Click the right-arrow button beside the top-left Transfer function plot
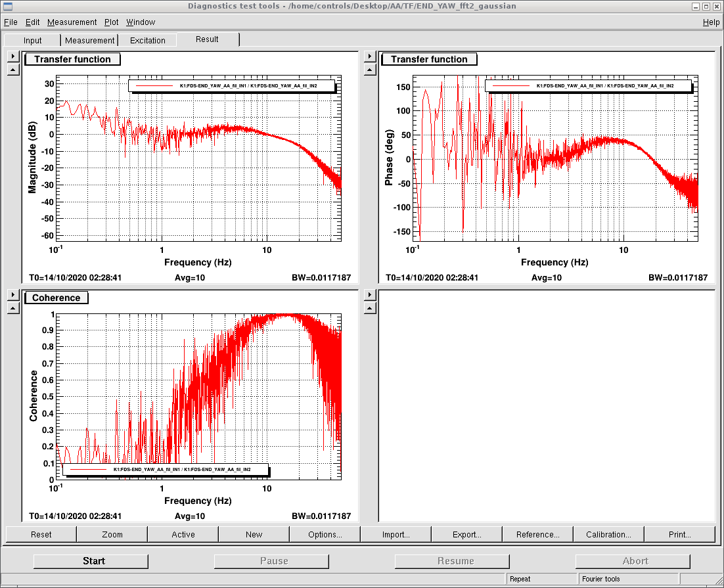Viewport: 724px width, 588px height. (13, 57)
